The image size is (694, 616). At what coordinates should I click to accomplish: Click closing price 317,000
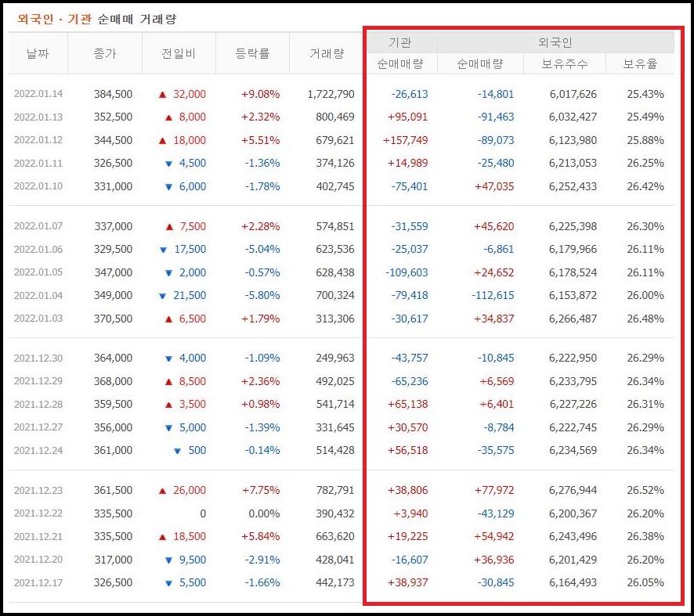113,560
